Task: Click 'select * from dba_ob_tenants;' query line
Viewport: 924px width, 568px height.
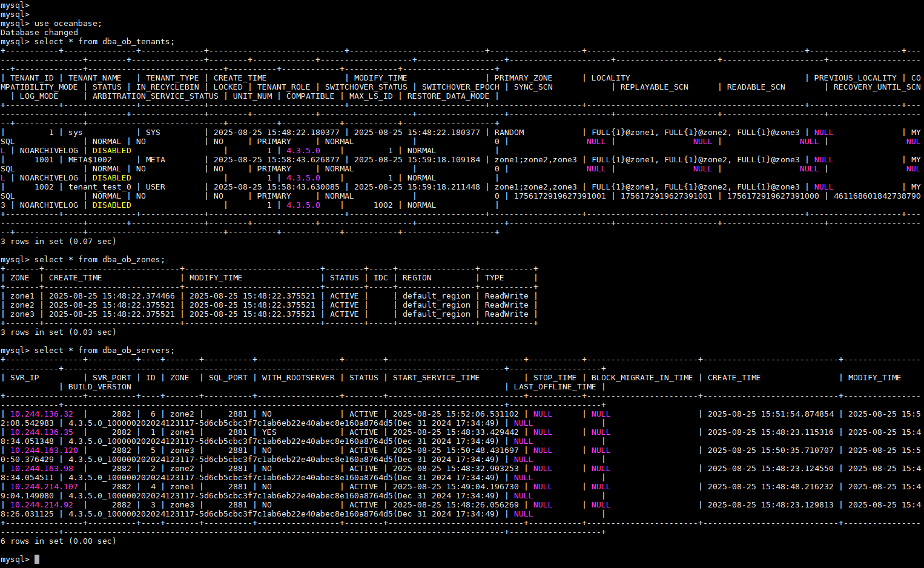Action: click(x=104, y=42)
